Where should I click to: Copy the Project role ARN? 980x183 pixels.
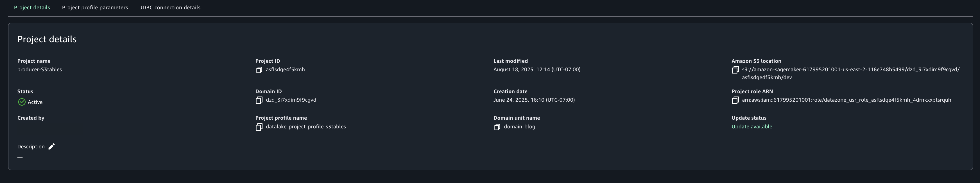(735, 100)
